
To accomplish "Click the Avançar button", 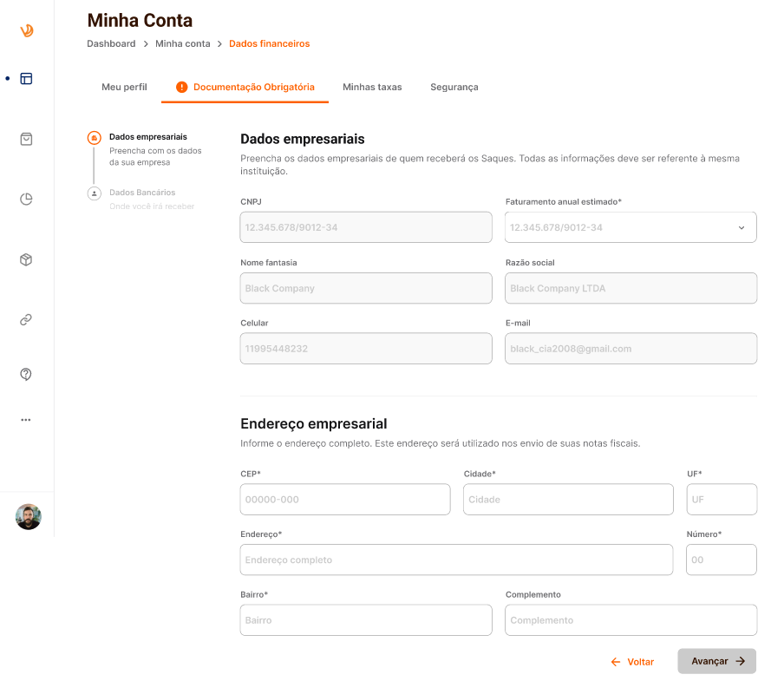I will tap(717, 661).
